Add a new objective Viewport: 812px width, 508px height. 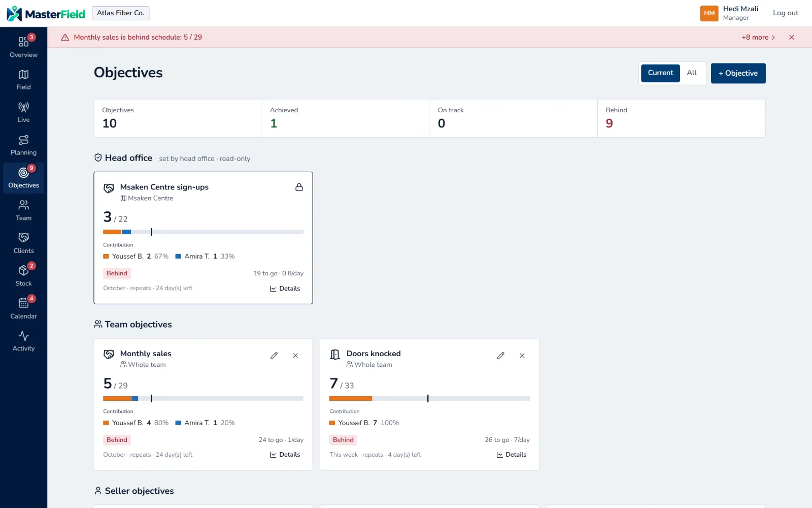point(738,73)
